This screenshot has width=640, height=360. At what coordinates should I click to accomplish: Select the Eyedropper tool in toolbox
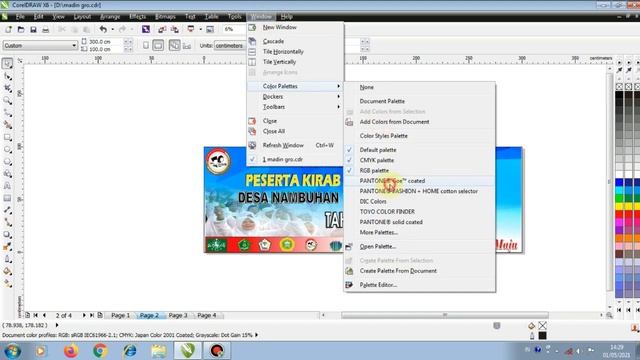pyautogui.click(x=7, y=247)
